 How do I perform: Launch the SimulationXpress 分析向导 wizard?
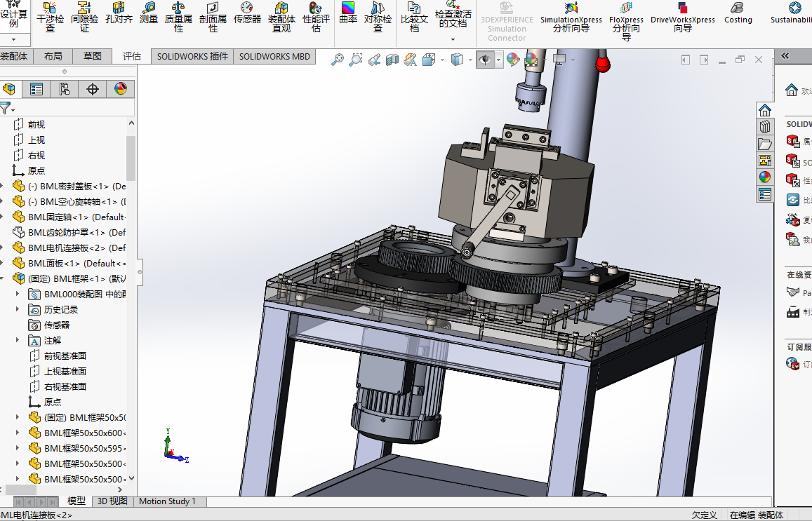click(x=571, y=17)
